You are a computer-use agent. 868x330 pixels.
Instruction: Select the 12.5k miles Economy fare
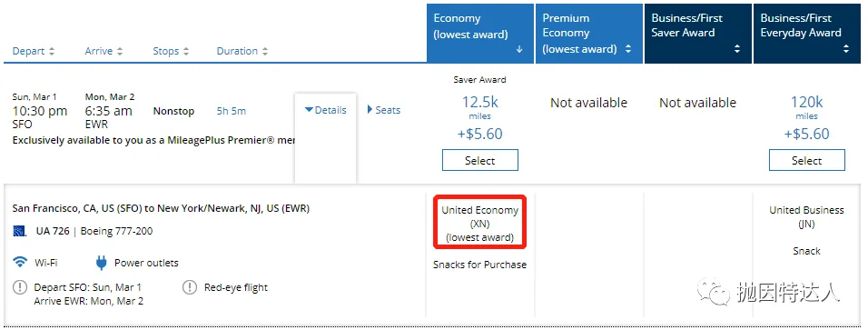(480, 160)
